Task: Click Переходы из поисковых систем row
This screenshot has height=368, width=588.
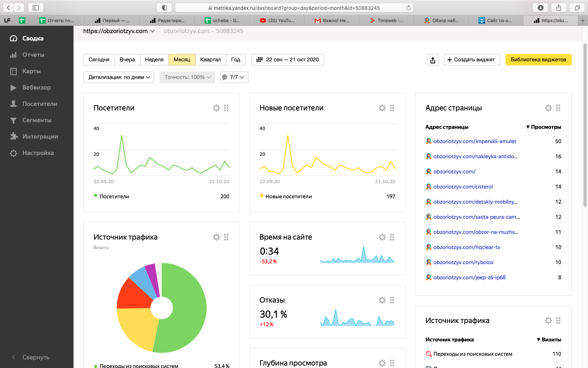Action: click(493, 354)
